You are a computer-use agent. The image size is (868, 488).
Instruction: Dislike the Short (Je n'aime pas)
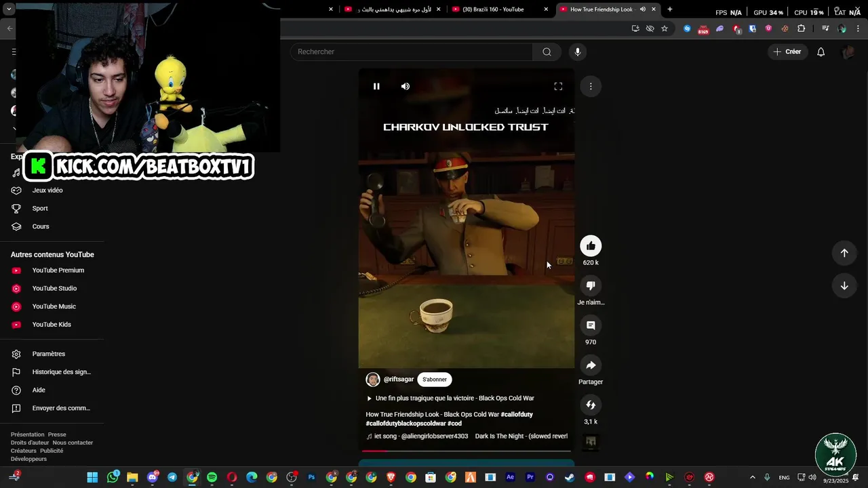coord(591,286)
